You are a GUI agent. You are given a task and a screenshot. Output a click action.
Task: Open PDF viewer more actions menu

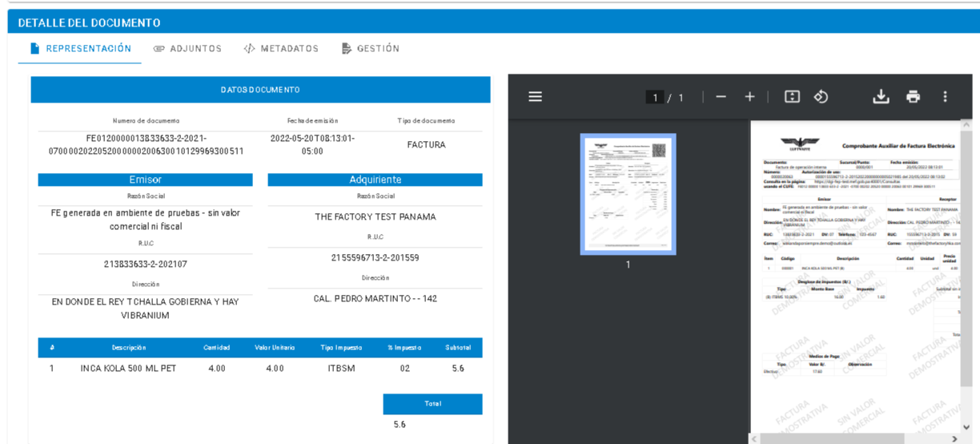click(945, 97)
